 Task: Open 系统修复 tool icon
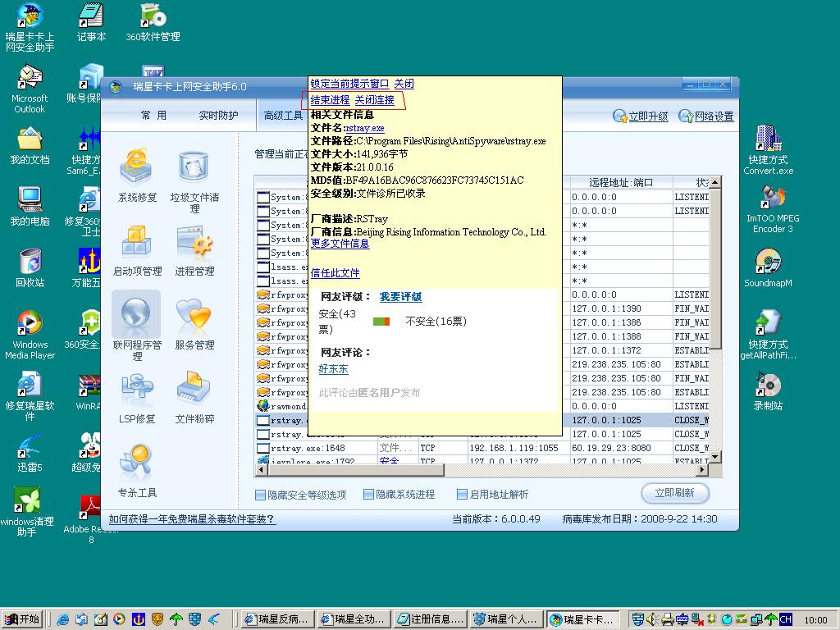coord(137,167)
